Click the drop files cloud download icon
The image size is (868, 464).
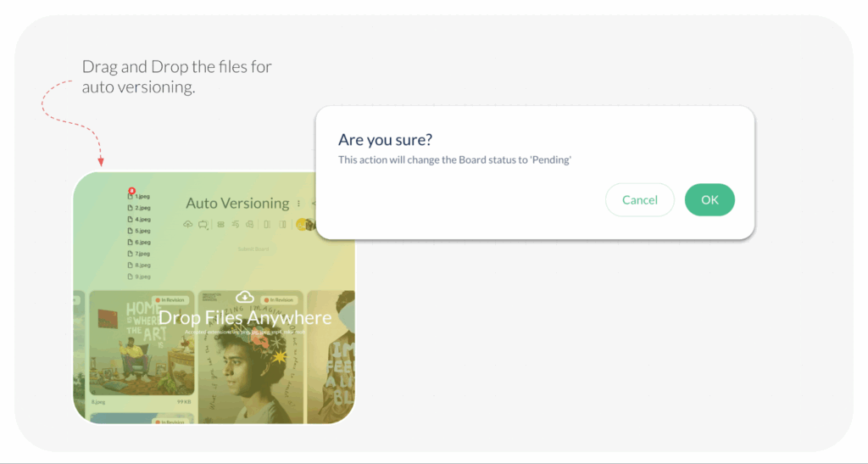click(245, 297)
